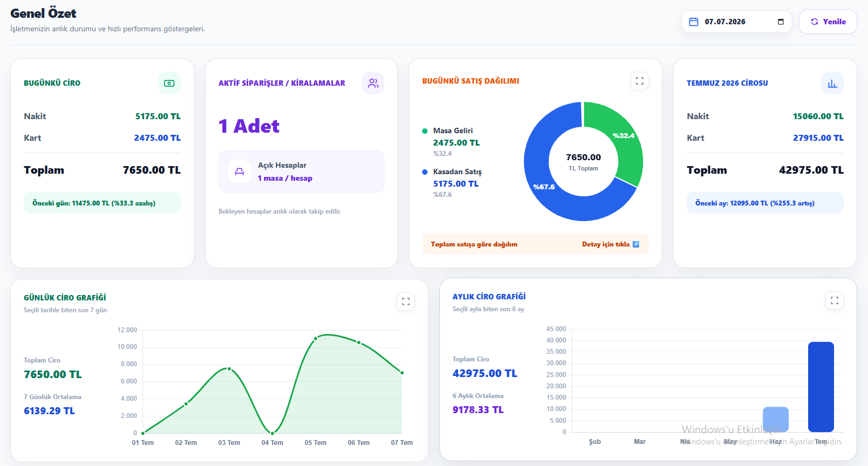This screenshot has width=868, height=466.
Task: Click the 'Kasadan Satış' legend label
Action: pos(457,172)
